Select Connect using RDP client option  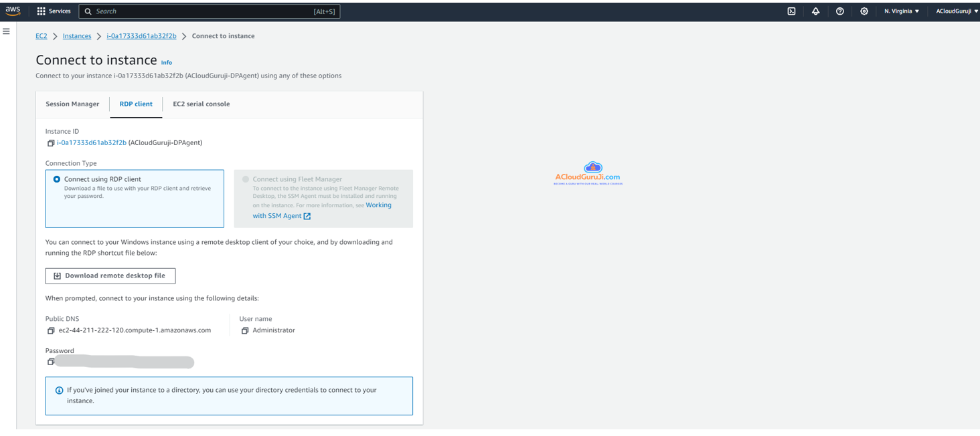point(57,179)
